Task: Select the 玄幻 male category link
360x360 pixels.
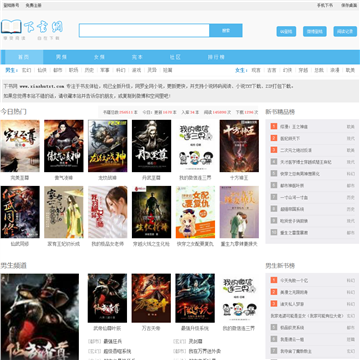Action: 26,70
